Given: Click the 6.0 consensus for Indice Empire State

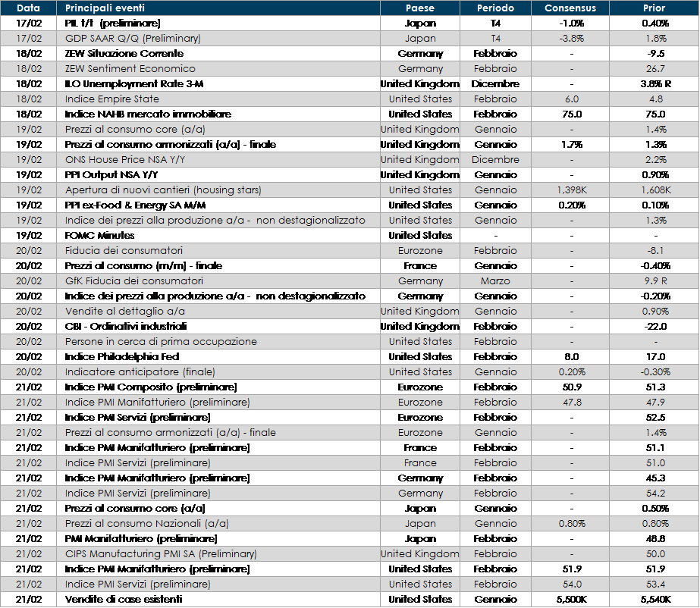Looking at the screenshot, I should coord(571,99).
